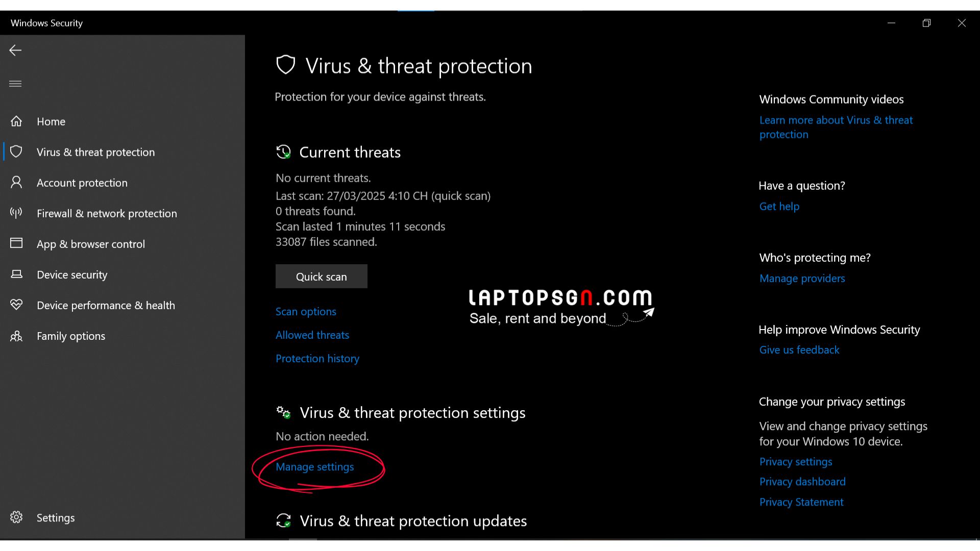Click the Settings gear icon
980x551 pixels.
(16, 517)
